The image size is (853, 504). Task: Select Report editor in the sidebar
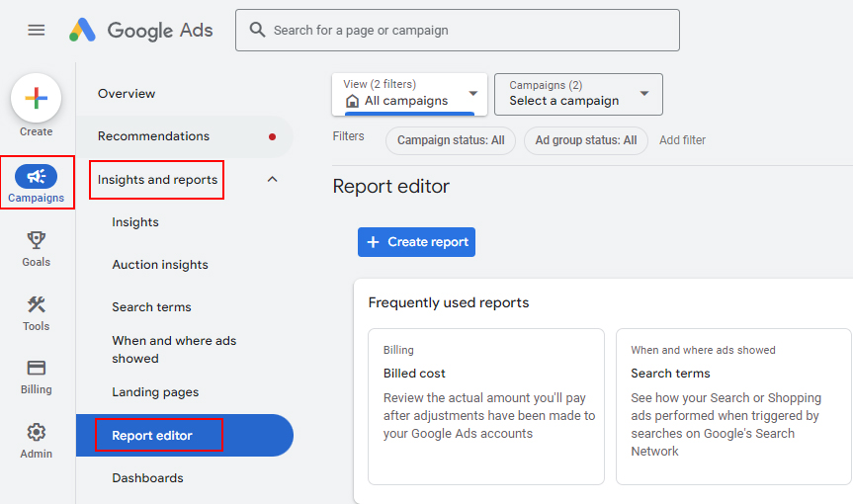pyautogui.click(x=185, y=435)
